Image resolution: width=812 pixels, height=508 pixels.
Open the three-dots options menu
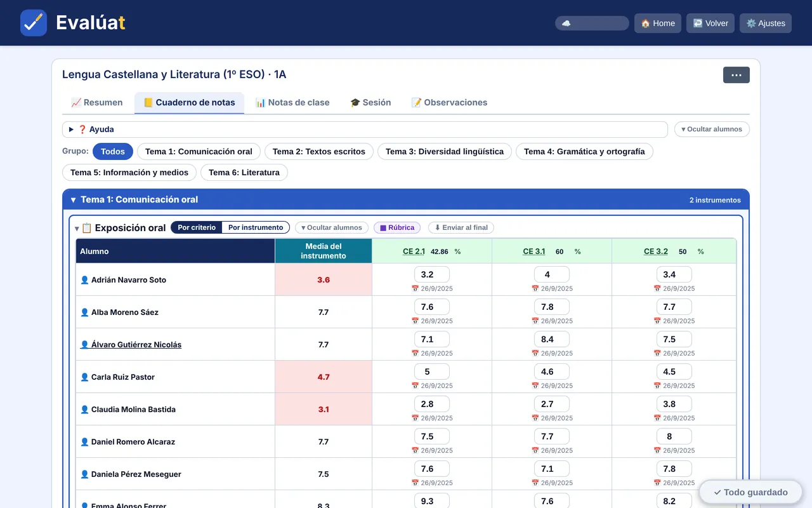coord(736,75)
